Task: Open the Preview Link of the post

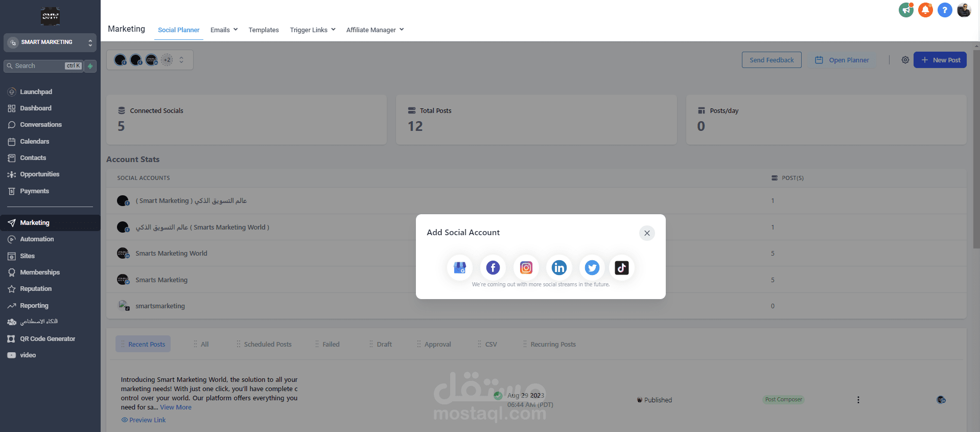Action: pyautogui.click(x=144, y=420)
